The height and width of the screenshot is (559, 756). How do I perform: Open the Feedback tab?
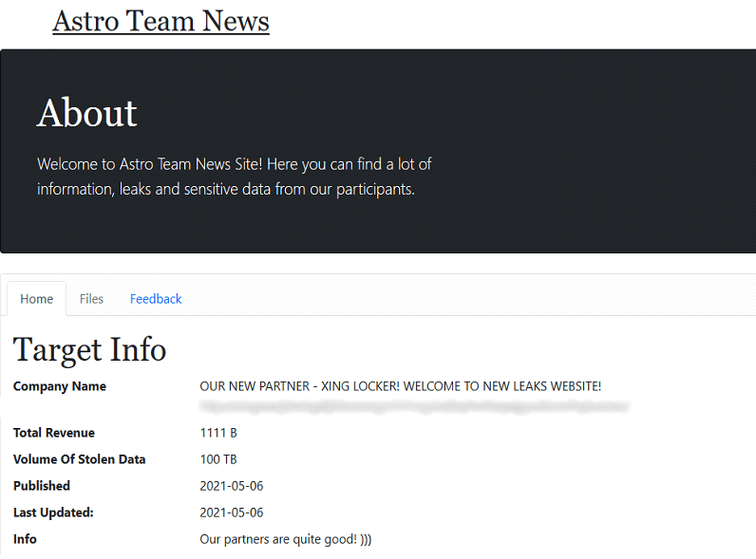click(x=156, y=299)
